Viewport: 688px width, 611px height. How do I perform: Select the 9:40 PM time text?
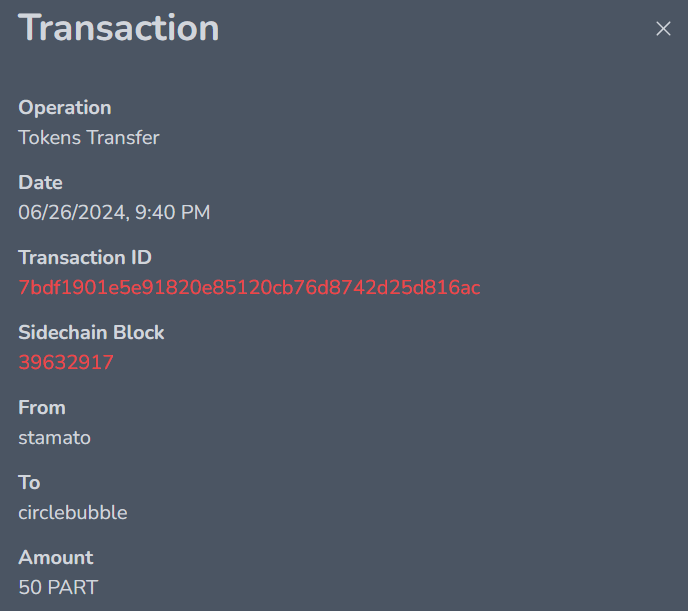pos(172,213)
